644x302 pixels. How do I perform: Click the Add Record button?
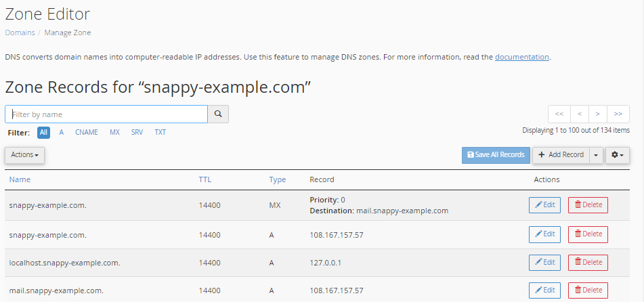(561, 155)
